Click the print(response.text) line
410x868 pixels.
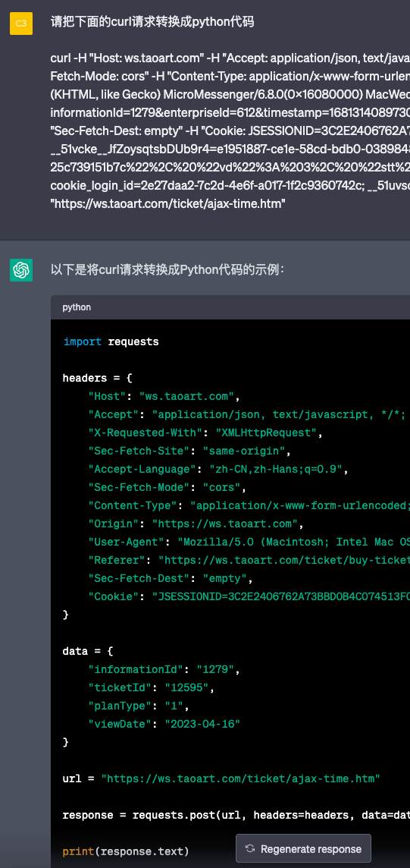pyautogui.click(x=126, y=851)
